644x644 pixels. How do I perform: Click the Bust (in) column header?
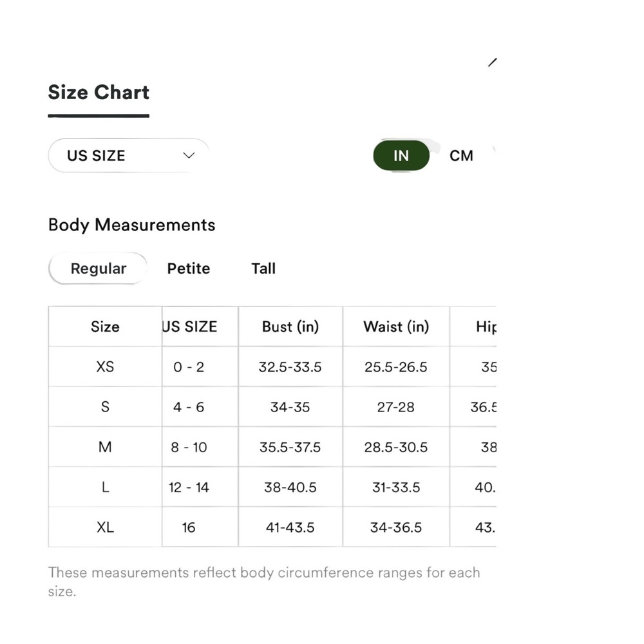290,327
